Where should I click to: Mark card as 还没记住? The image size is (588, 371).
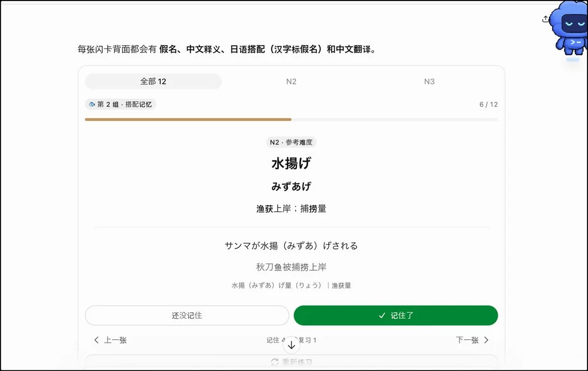tap(187, 315)
